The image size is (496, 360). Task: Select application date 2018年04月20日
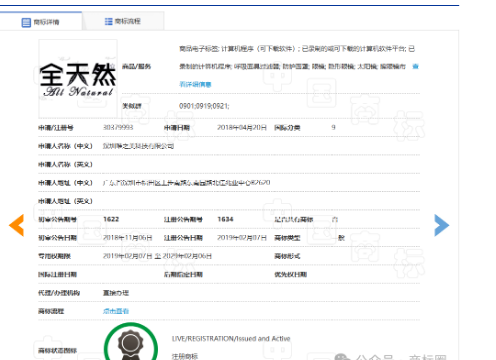242,127
